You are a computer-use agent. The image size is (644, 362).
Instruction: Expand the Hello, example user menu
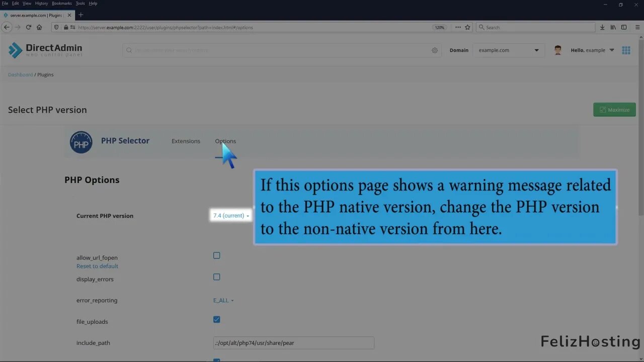tap(592, 50)
